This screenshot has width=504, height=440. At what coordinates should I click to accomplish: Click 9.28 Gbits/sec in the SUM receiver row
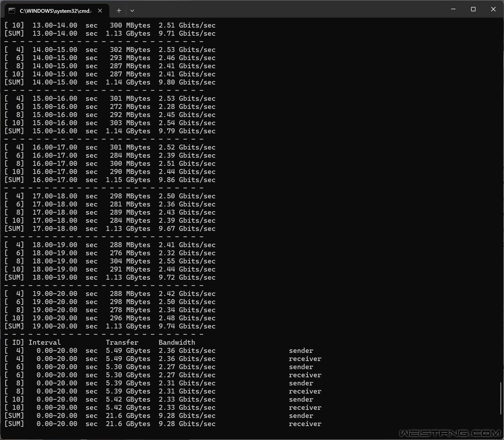coord(187,424)
